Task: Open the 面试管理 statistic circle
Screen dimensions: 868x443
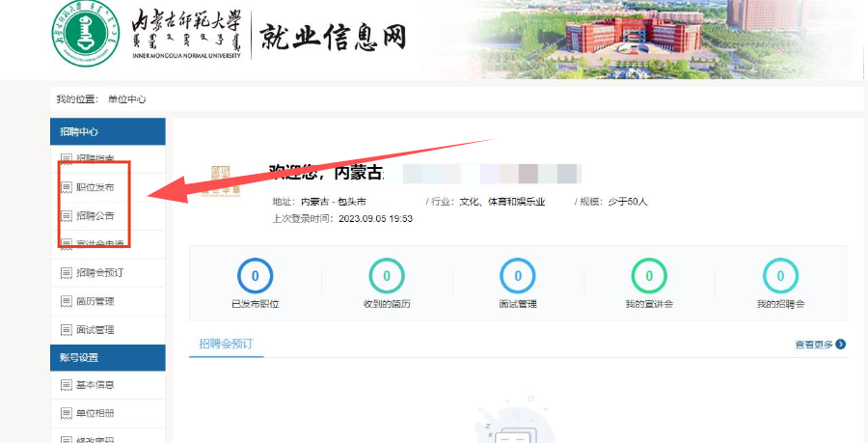Action: click(518, 276)
